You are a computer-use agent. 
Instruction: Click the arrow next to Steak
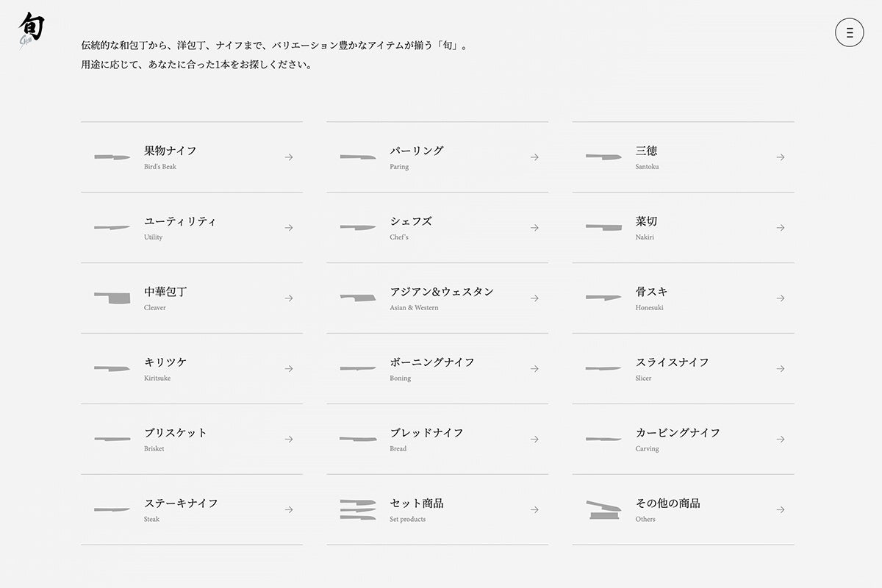click(x=289, y=509)
